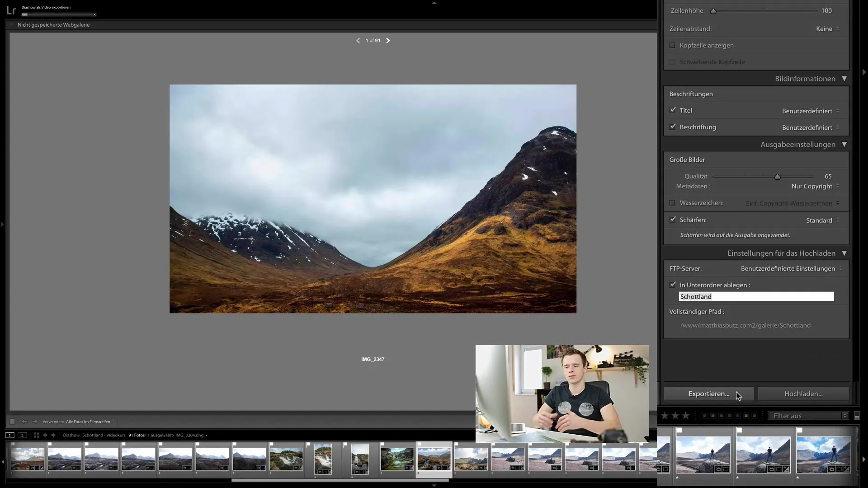
Task: Adjust the Zeilenhöhe slider handle
Action: 713,11
